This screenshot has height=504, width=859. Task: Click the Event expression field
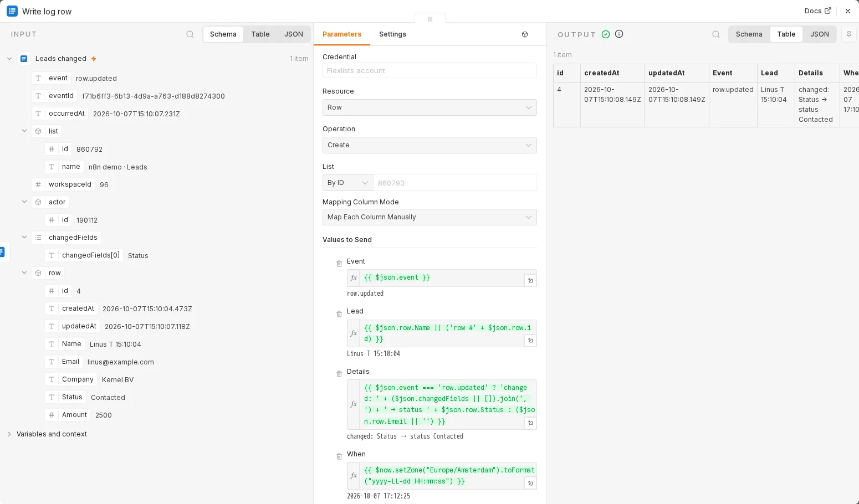tap(443, 277)
